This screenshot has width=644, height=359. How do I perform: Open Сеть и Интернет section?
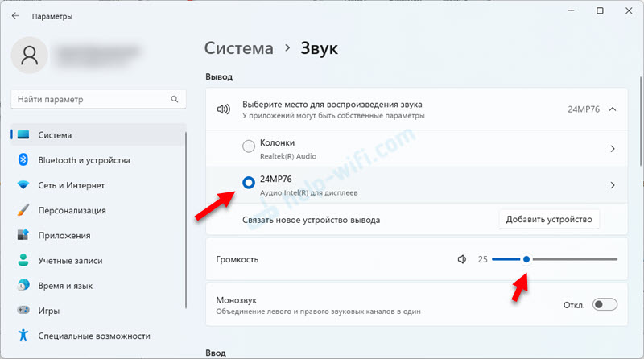point(73,185)
